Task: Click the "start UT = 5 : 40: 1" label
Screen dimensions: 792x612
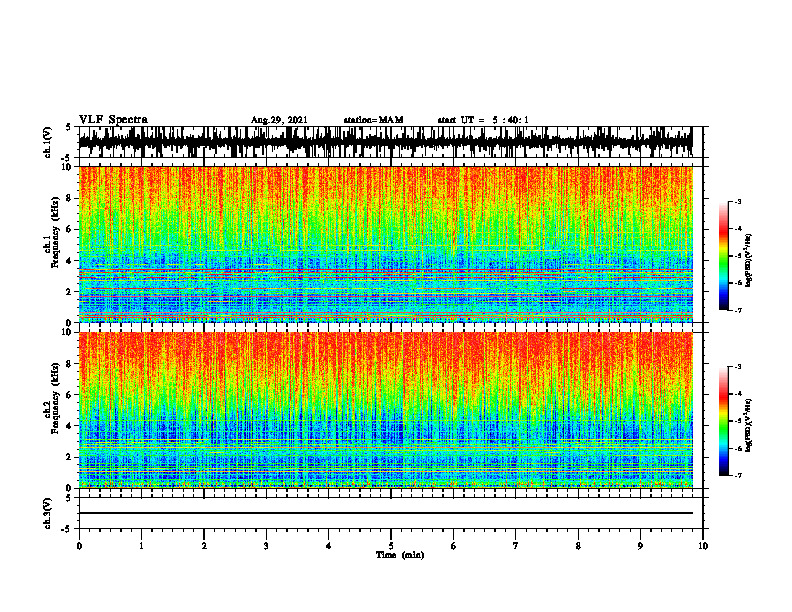Action: click(483, 120)
